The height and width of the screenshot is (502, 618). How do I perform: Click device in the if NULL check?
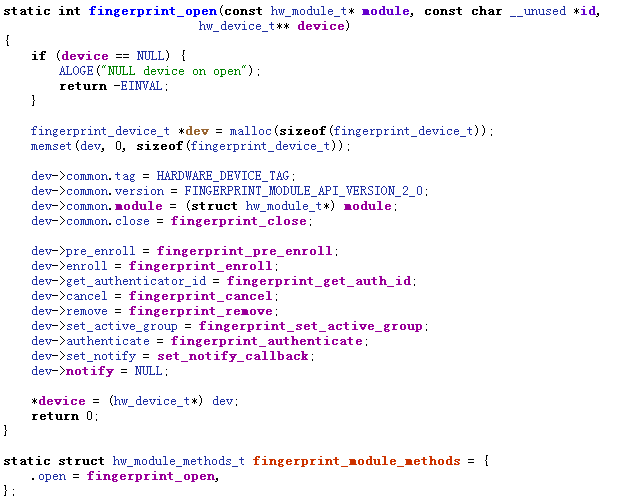pyautogui.click(x=85, y=56)
